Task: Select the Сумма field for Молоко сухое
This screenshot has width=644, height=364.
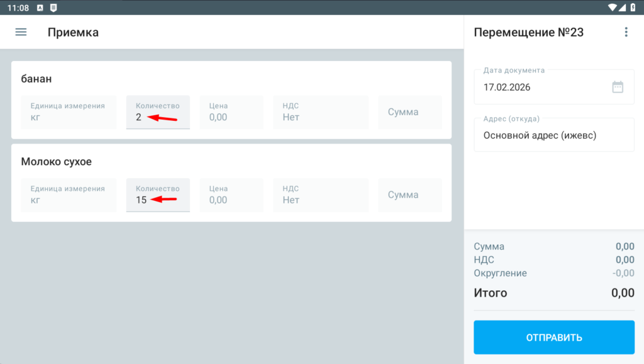Action: [x=409, y=195]
